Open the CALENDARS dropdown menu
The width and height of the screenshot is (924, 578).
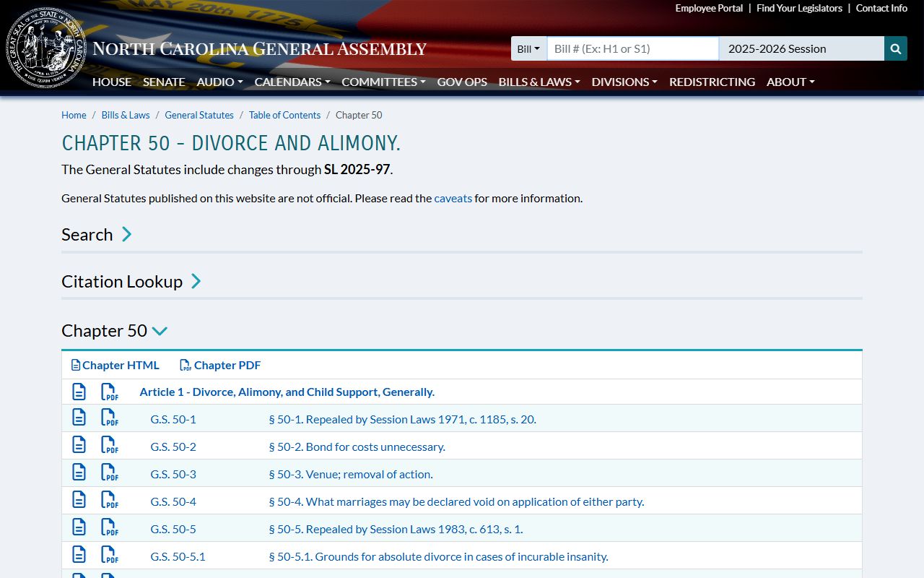click(292, 82)
